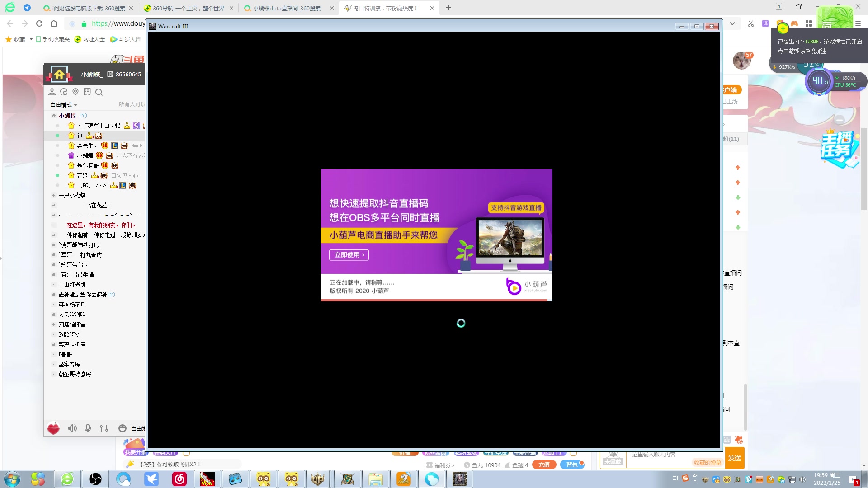Open the four-squares apps grid icon
Image resolution: width=868 pixels, height=488 pixels.
[x=809, y=23]
